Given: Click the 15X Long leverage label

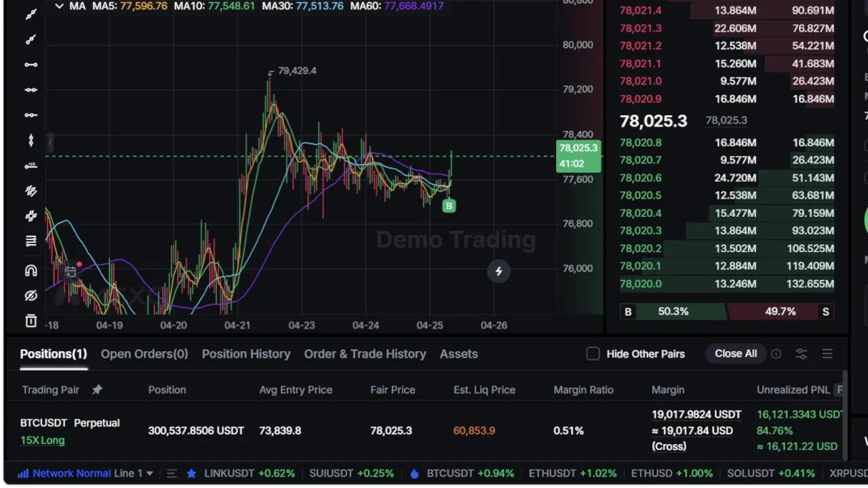Looking at the screenshot, I should (42, 440).
